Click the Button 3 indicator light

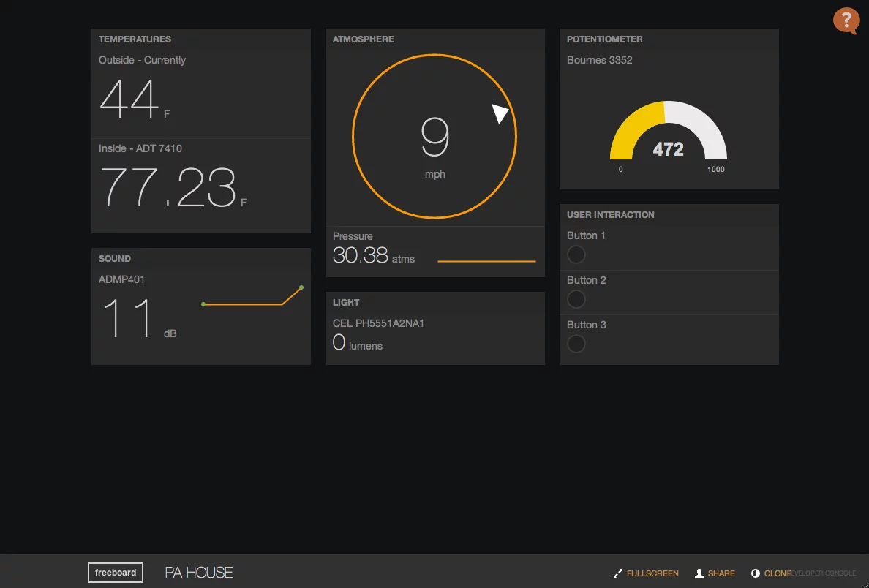576,344
